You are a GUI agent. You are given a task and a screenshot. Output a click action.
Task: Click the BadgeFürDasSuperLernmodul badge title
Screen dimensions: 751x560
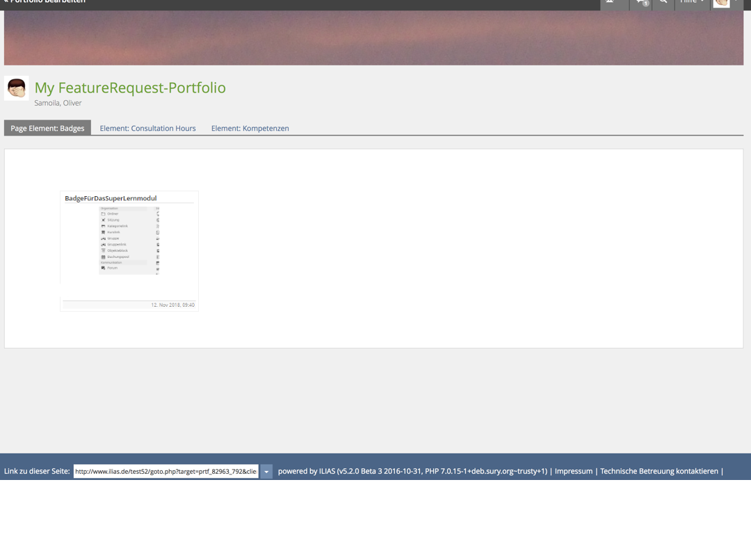(111, 198)
